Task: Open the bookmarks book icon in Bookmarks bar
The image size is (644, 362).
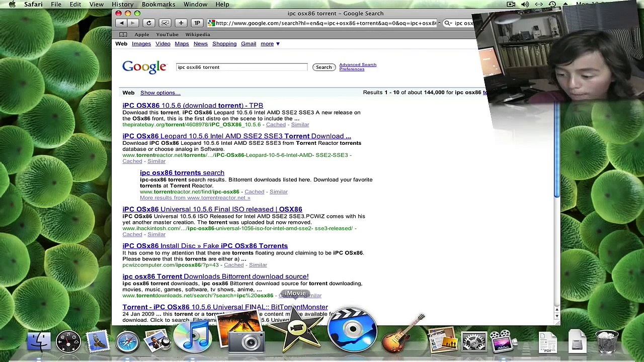Action: (x=123, y=35)
